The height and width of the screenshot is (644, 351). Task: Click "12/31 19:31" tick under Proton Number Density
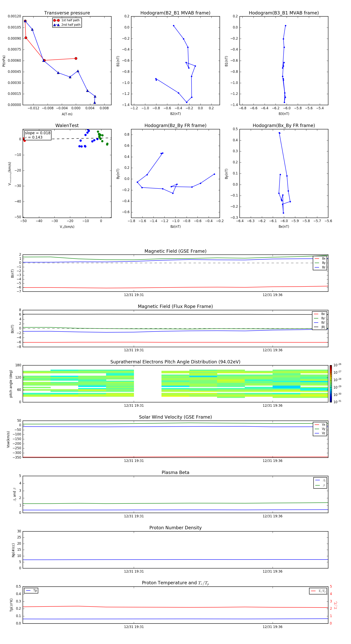point(134,571)
